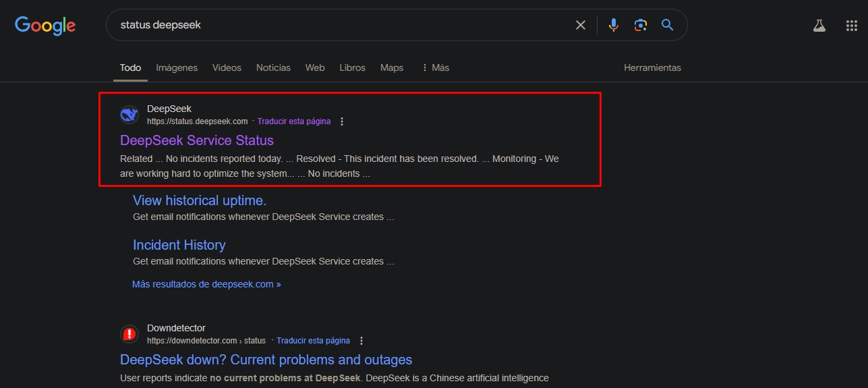The width and height of the screenshot is (868, 388).
Task: Click the snippet under 'View historical uptime.'
Action: pos(263,217)
